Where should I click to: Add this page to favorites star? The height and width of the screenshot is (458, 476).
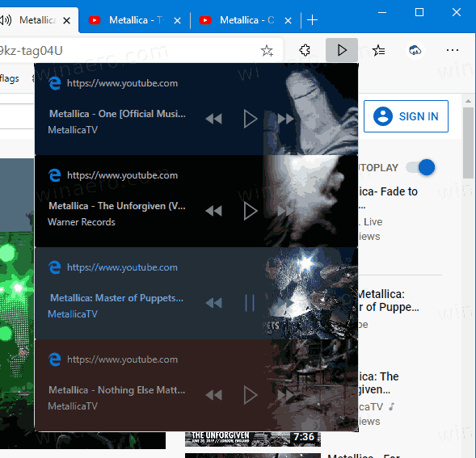[x=267, y=51]
